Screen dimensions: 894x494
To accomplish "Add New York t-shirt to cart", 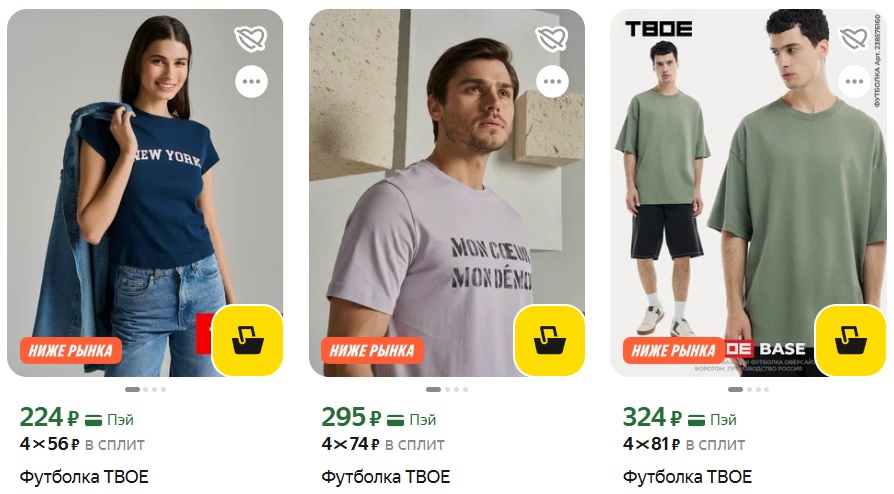I will click(x=248, y=341).
